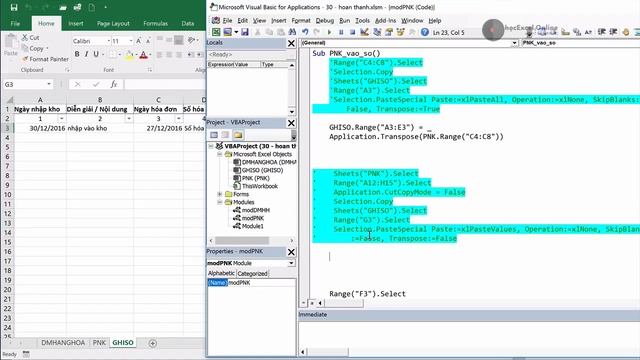Click the Break pause icon in VBA toolbar
The width and height of the screenshot is (640, 360).
click(341, 32)
